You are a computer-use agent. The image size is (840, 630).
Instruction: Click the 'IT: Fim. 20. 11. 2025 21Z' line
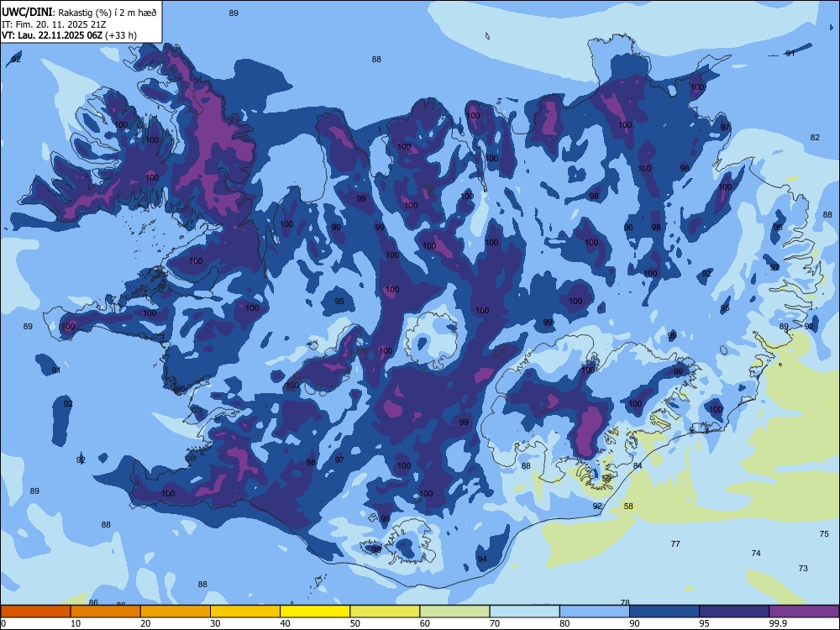(x=54, y=24)
